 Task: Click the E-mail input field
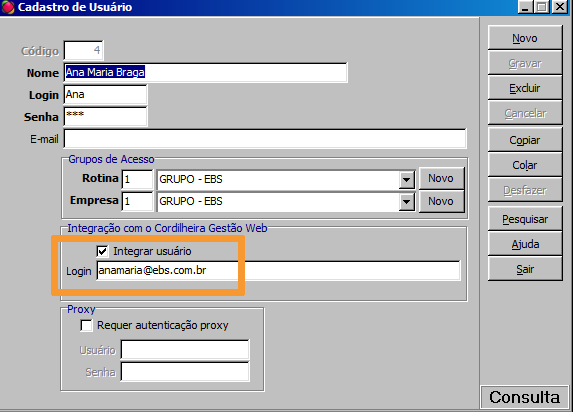point(265,139)
